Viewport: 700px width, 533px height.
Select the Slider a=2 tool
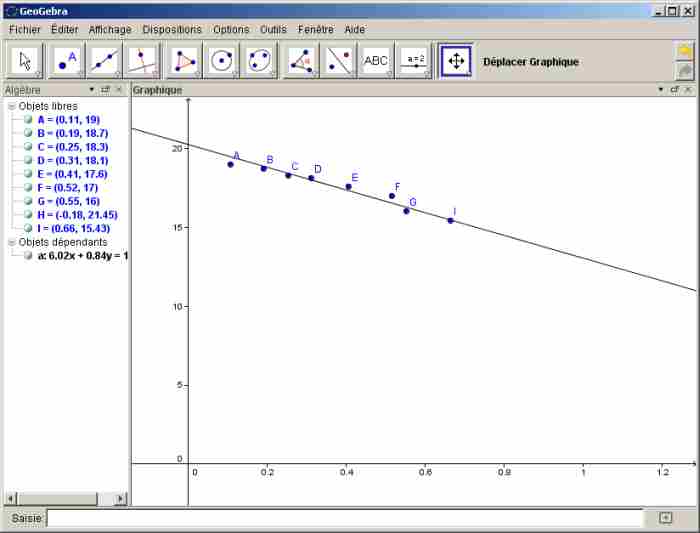tap(414, 61)
